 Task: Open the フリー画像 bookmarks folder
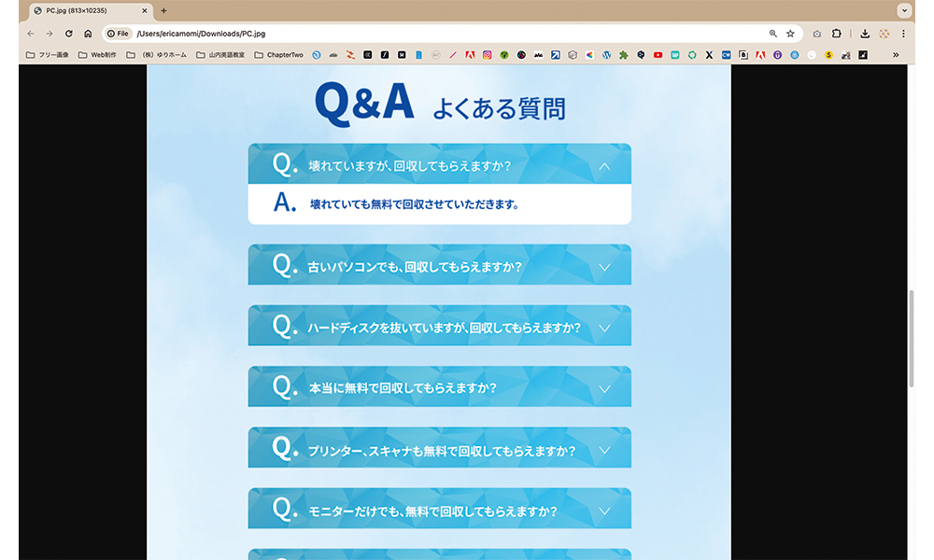point(47,55)
